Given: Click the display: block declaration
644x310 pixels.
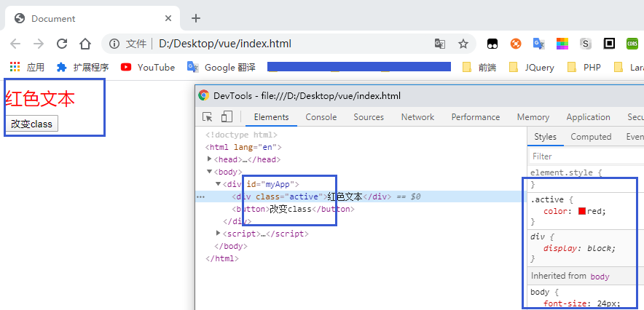Looking at the screenshot, I should pyautogui.click(x=579, y=248).
